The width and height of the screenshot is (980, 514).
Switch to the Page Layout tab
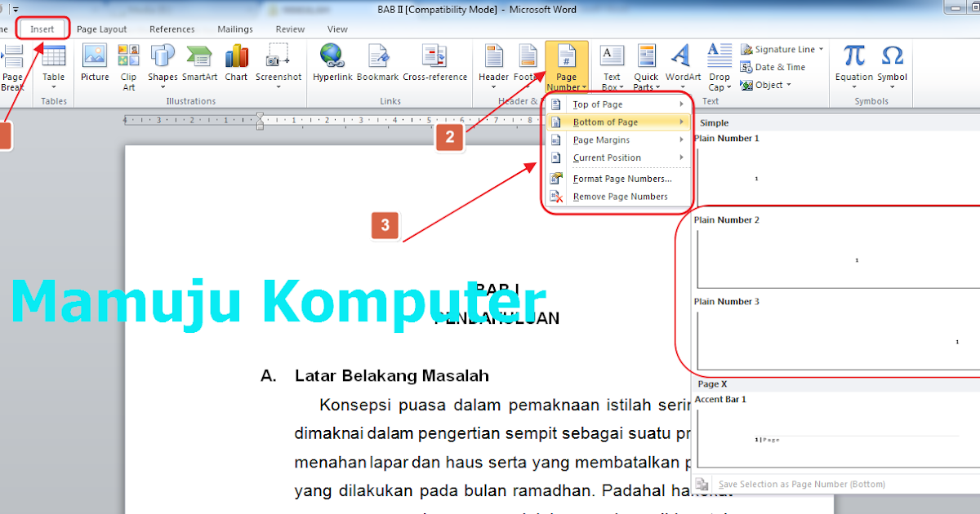point(102,29)
